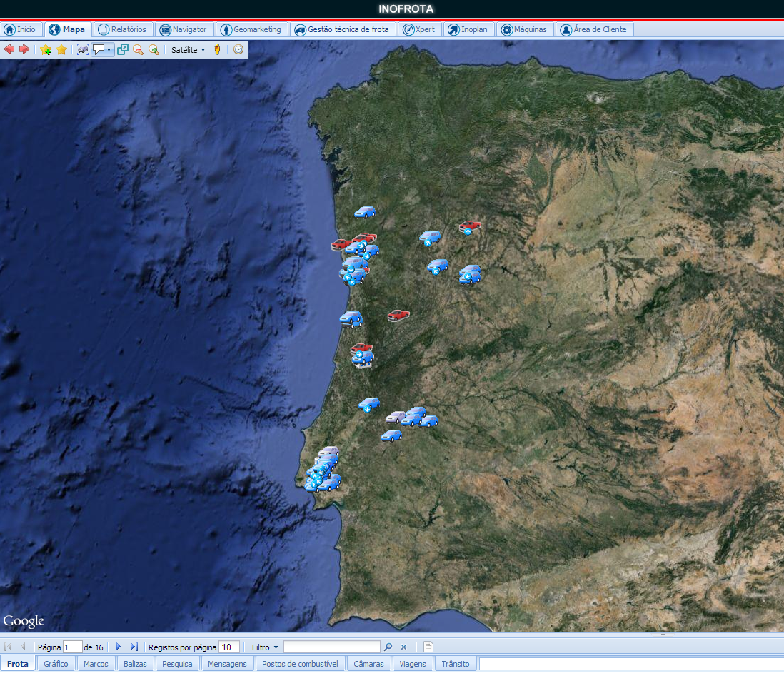The image size is (784, 676).
Task: Click the filter text input field
Action: (x=331, y=647)
